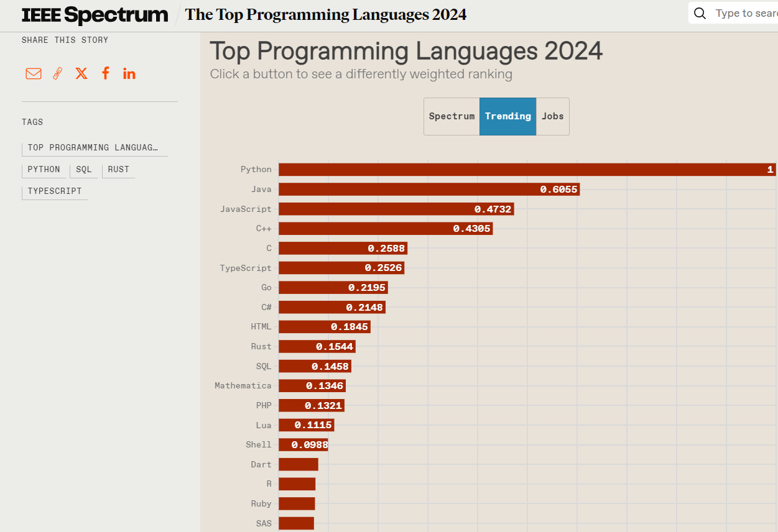778x532 pixels.
Task: Open the IEEE Spectrum home logo
Action: pyautogui.click(x=95, y=15)
